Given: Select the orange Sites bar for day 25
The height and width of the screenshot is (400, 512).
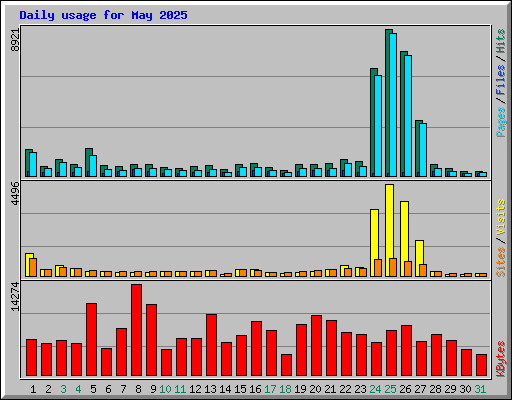Looking at the screenshot, I should [393, 267].
